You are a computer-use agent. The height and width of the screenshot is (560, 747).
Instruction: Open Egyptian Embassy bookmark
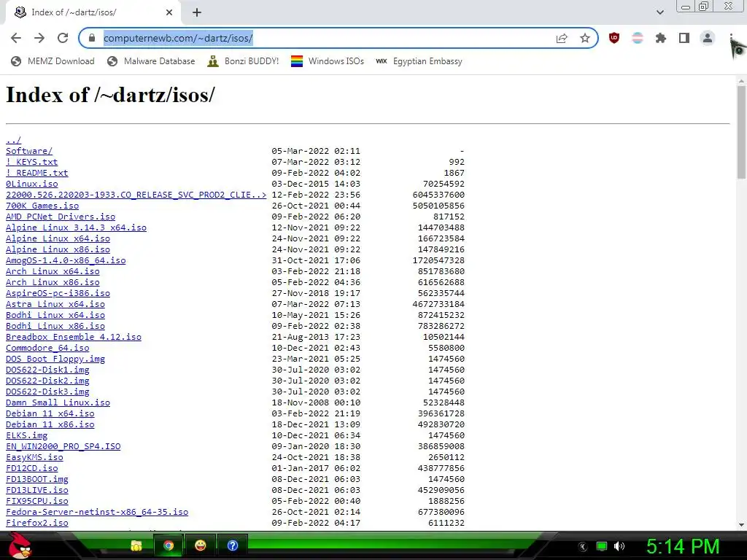click(x=419, y=61)
